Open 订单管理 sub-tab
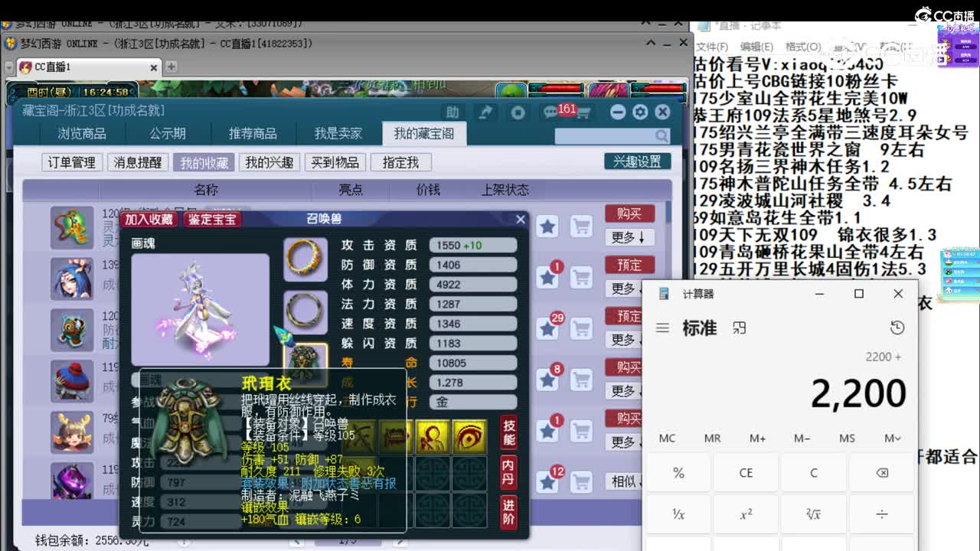The height and width of the screenshot is (551, 980). (72, 162)
